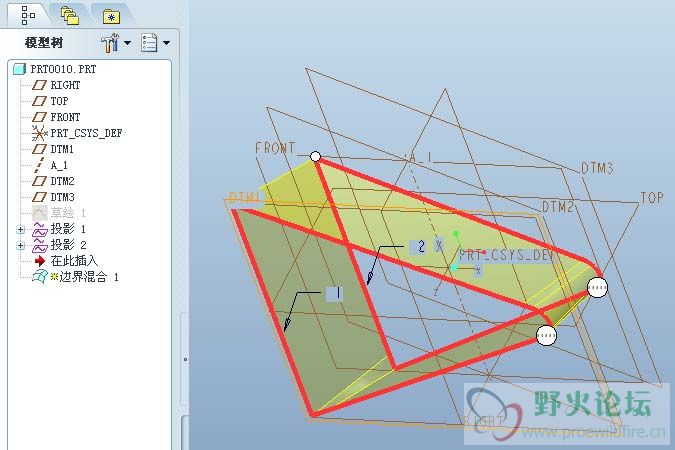Click the upper right dotted circular handle
This screenshot has height=450, width=675.
(x=598, y=288)
